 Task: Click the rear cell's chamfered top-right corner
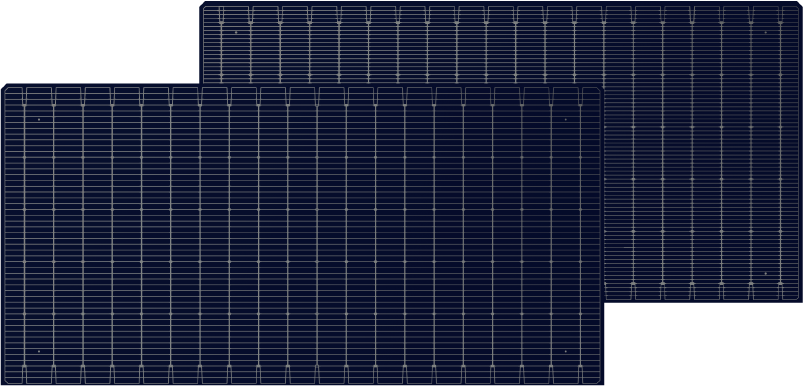pyautogui.click(x=799, y=4)
